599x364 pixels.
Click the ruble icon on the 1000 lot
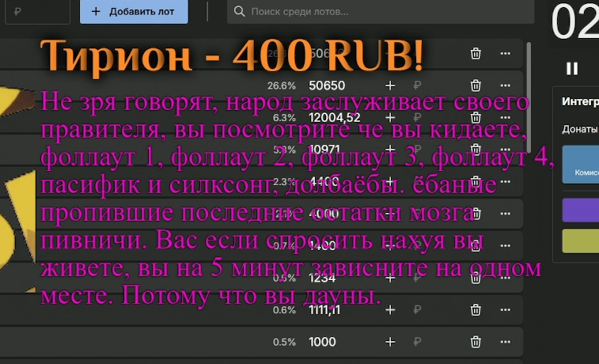[417, 342]
